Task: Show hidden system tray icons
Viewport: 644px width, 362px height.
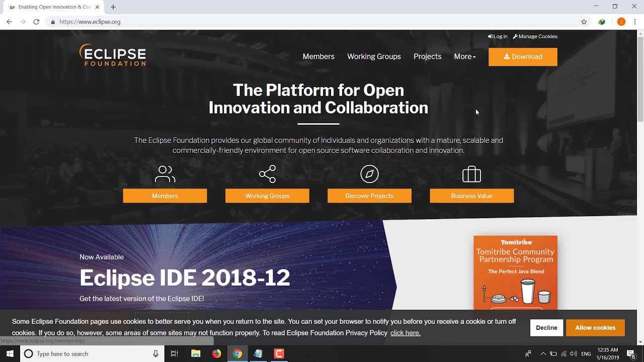Action: (x=543, y=354)
